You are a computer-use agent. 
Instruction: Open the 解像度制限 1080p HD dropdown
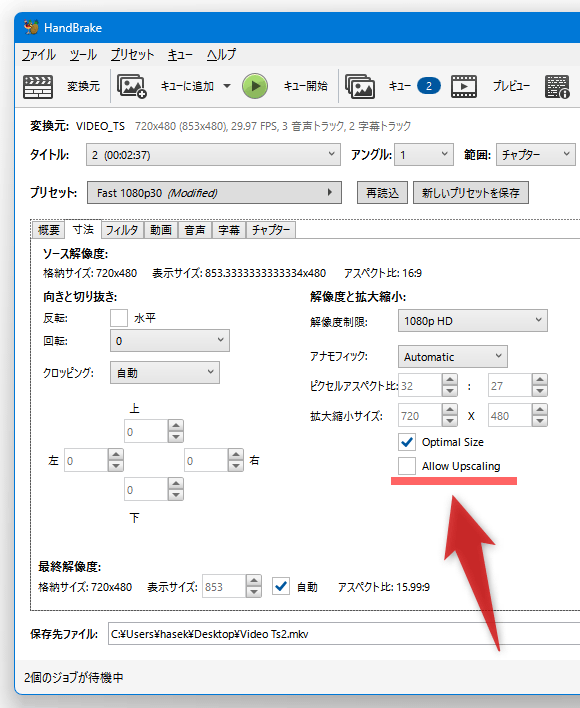pos(473,321)
